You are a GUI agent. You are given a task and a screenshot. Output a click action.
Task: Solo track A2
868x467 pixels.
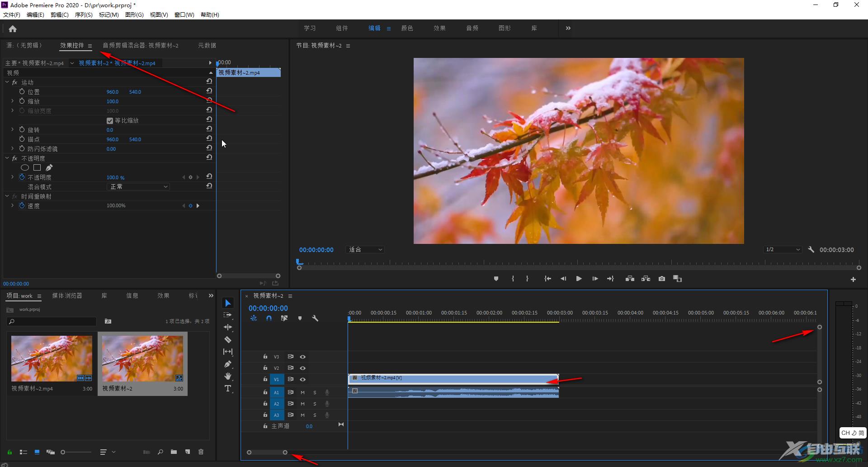tap(315, 404)
